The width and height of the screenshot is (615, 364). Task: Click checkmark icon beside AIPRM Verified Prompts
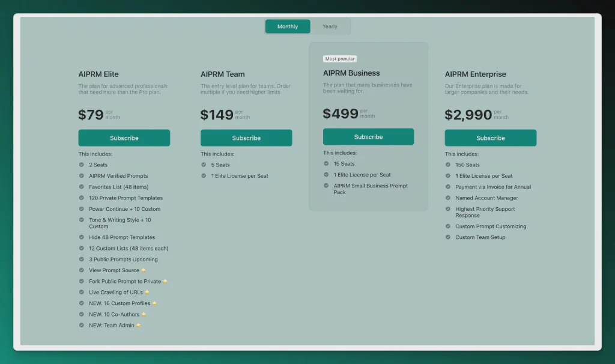pyautogui.click(x=82, y=176)
